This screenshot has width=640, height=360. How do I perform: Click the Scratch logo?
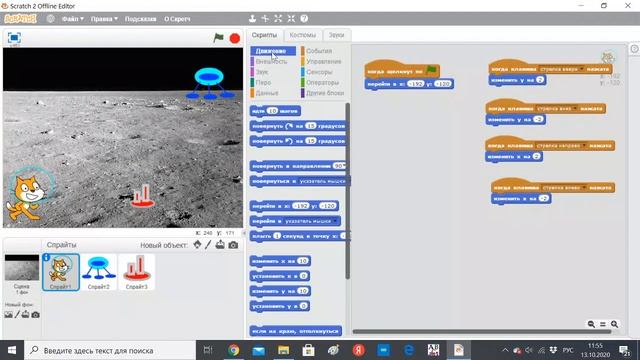pyautogui.click(x=20, y=19)
